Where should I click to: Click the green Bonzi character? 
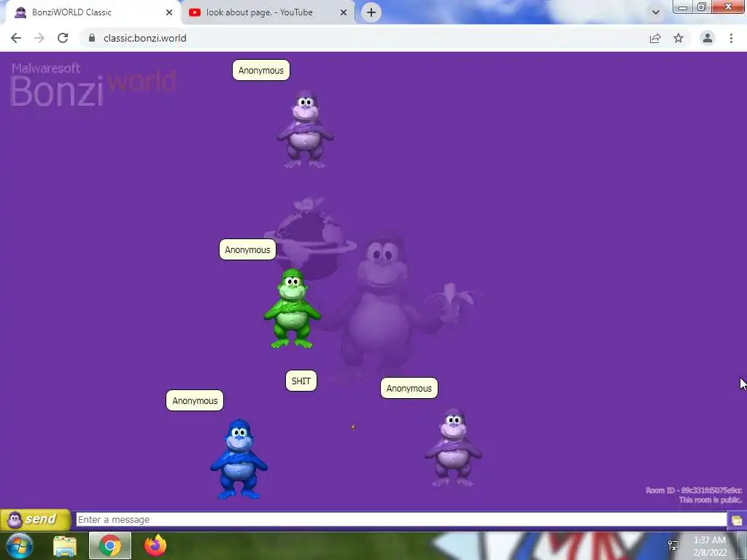[x=292, y=308]
